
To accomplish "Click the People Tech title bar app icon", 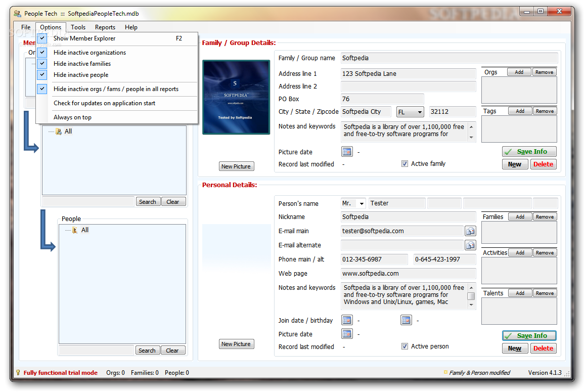I will 17,14.
